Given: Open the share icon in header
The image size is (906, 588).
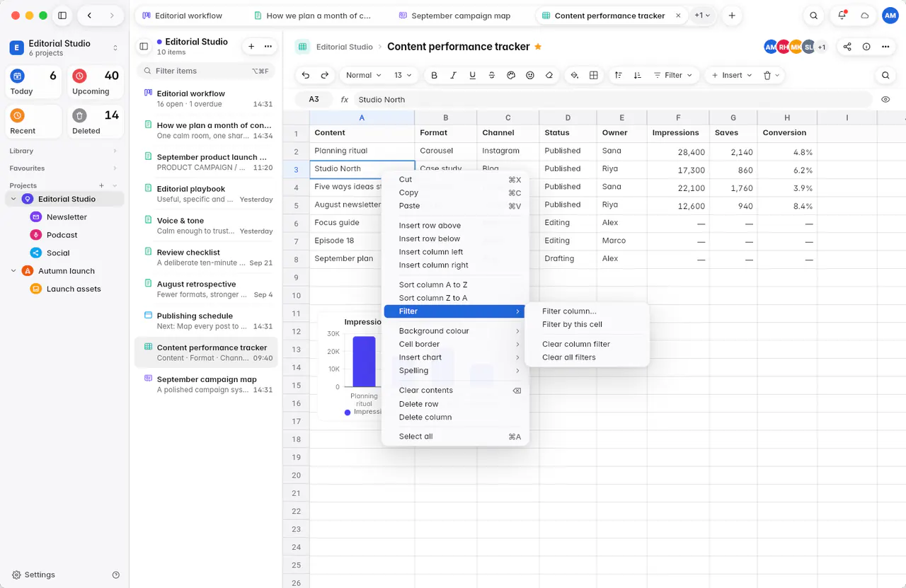Looking at the screenshot, I should click(x=847, y=47).
